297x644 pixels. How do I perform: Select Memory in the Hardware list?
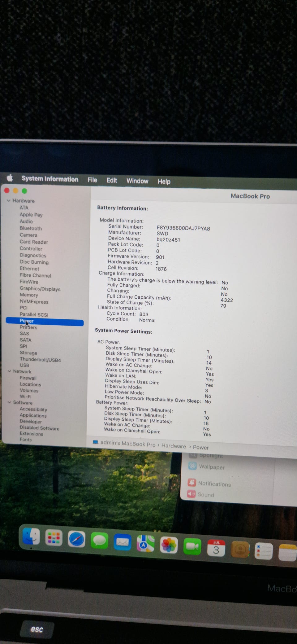(29, 295)
